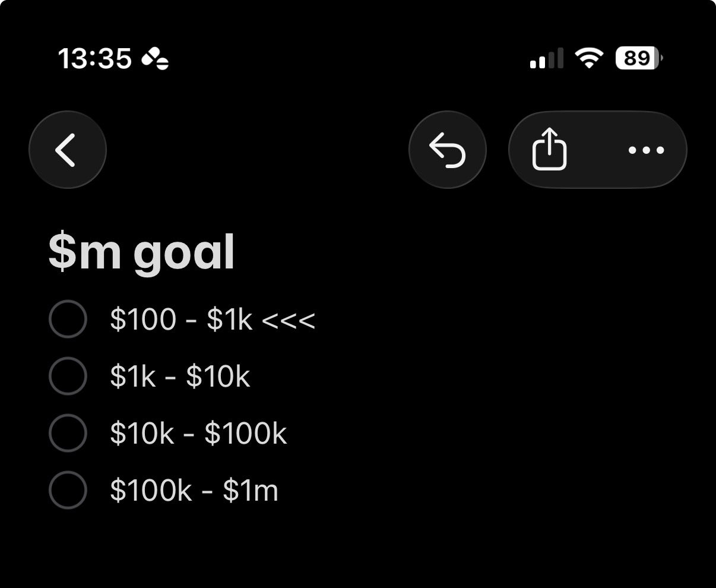The height and width of the screenshot is (588, 716).
Task: Tap the Wi-Fi status icon
Action: click(x=589, y=58)
